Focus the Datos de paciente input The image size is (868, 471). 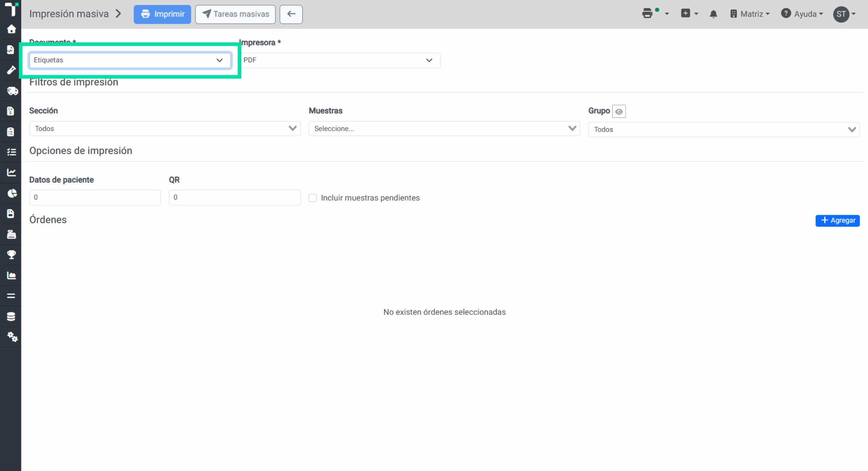95,197
